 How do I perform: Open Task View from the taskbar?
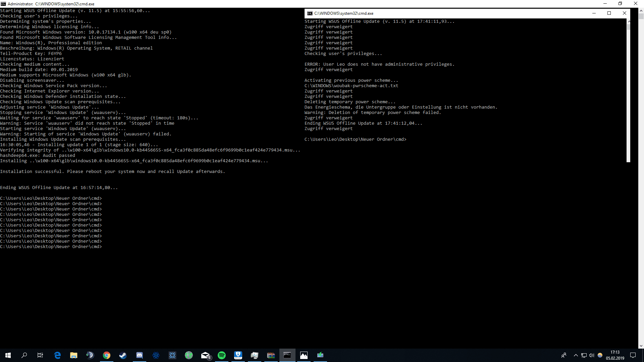(x=40, y=355)
